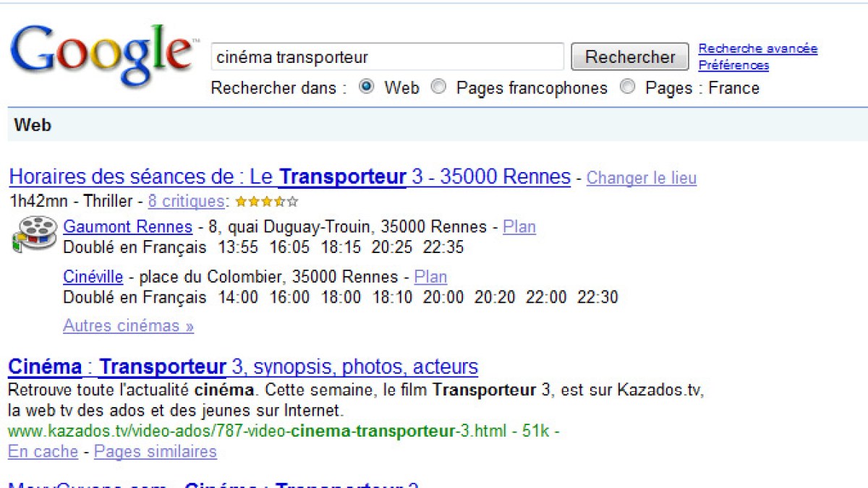The image size is (868, 488).
Task: Open Horaires des séances Le Transporteur 3 result
Action: (290, 177)
